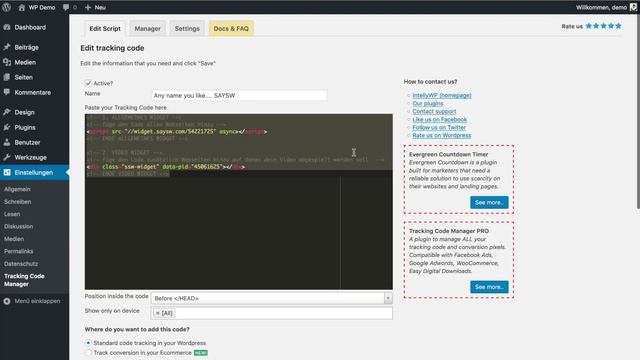This screenshot has height=360, width=640.
Task: Toggle the Active? checkbox
Action: [88, 83]
